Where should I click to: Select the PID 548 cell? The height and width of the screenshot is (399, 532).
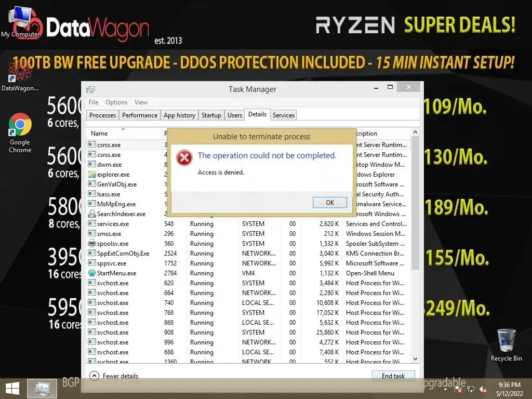click(x=169, y=223)
